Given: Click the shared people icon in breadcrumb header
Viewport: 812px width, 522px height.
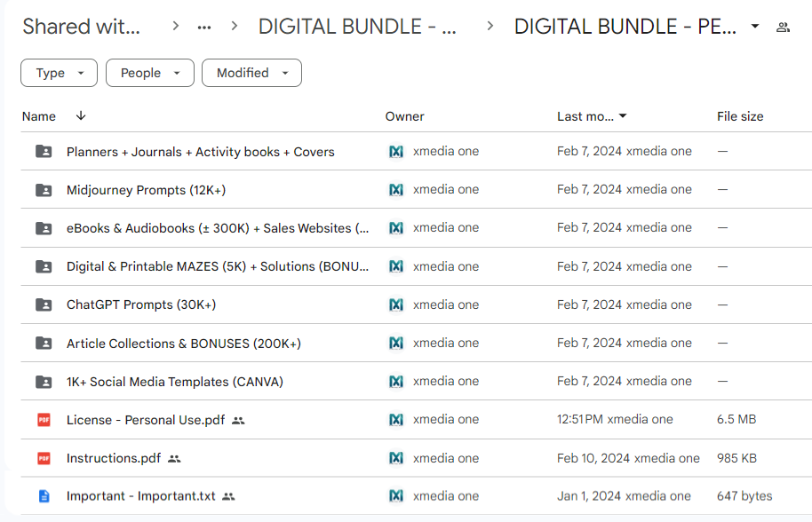Looking at the screenshot, I should coord(783,27).
